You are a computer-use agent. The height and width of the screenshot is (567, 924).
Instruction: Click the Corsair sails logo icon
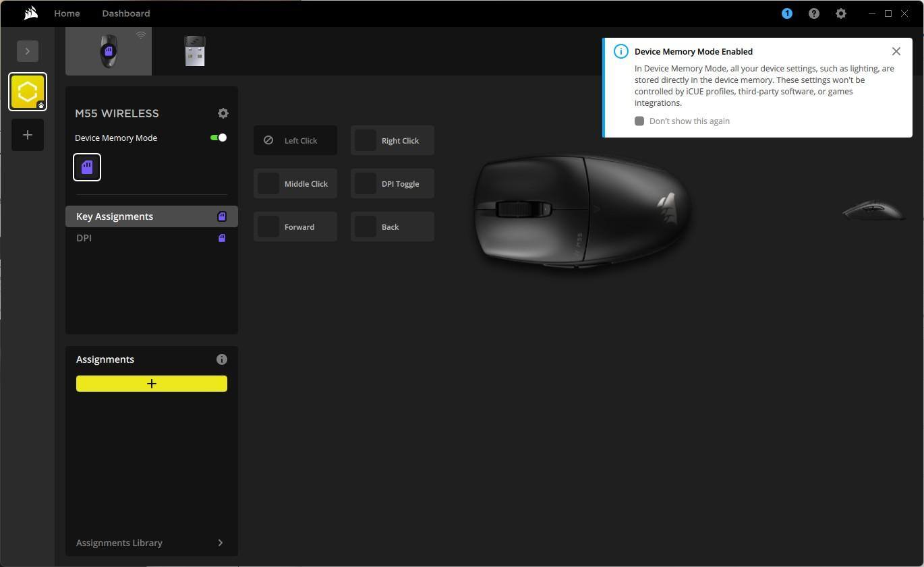tap(30, 13)
